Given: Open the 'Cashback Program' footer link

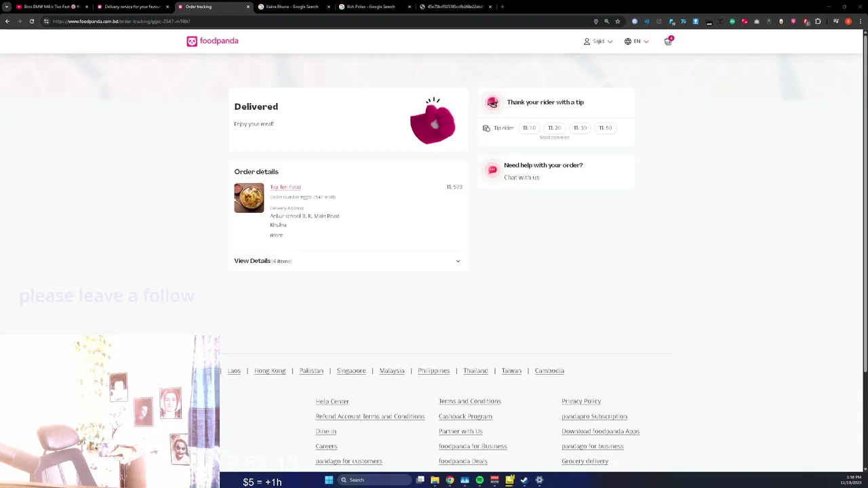Looking at the screenshot, I should (465, 416).
